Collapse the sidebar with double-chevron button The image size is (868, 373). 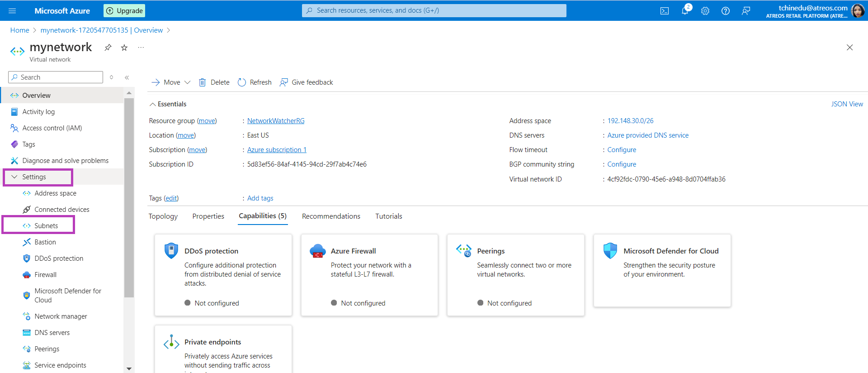coord(127,77)
